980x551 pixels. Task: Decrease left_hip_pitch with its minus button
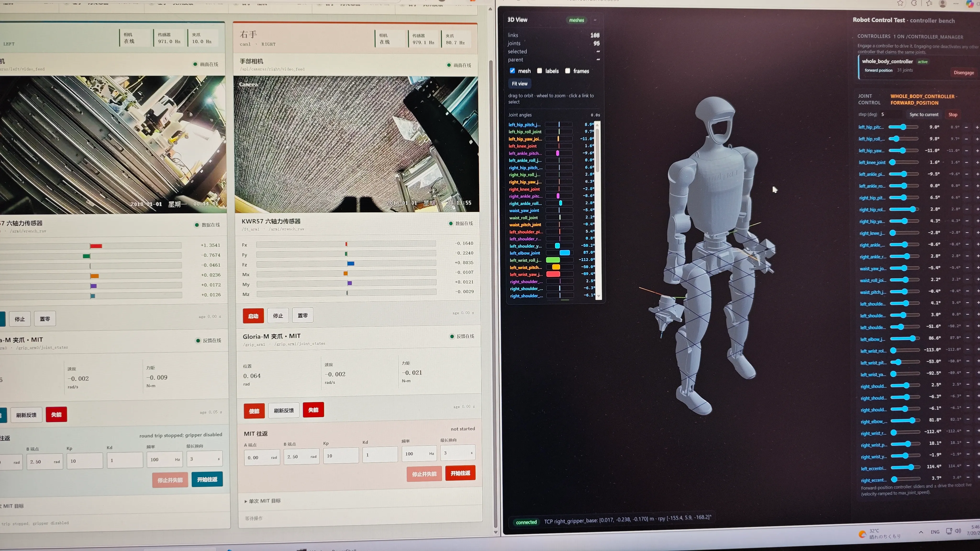(x=966, y=127)
